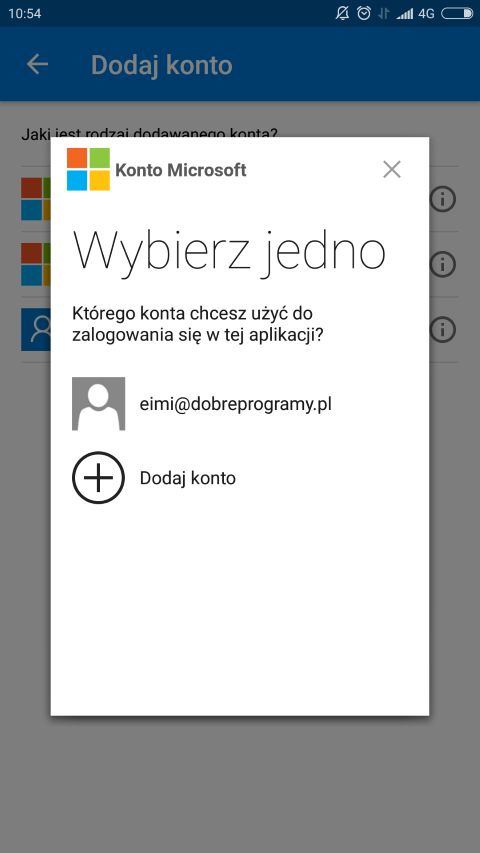Viewport: 480px width, 853px height.
Task: Click the Microsoft logo in the dialog
Action: (x=88, y=169)
